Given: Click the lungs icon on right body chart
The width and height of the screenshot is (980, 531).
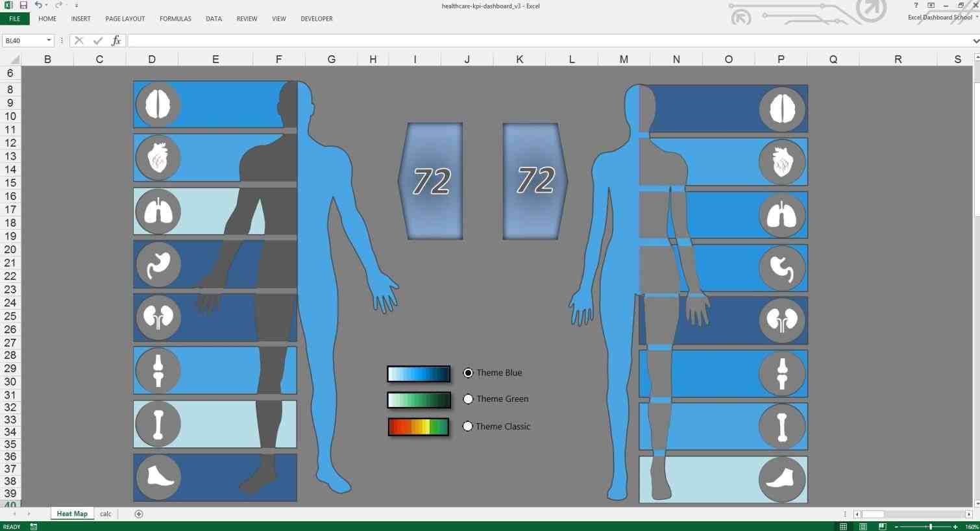Looking at the screenshot, I should [x=781, y=215].
